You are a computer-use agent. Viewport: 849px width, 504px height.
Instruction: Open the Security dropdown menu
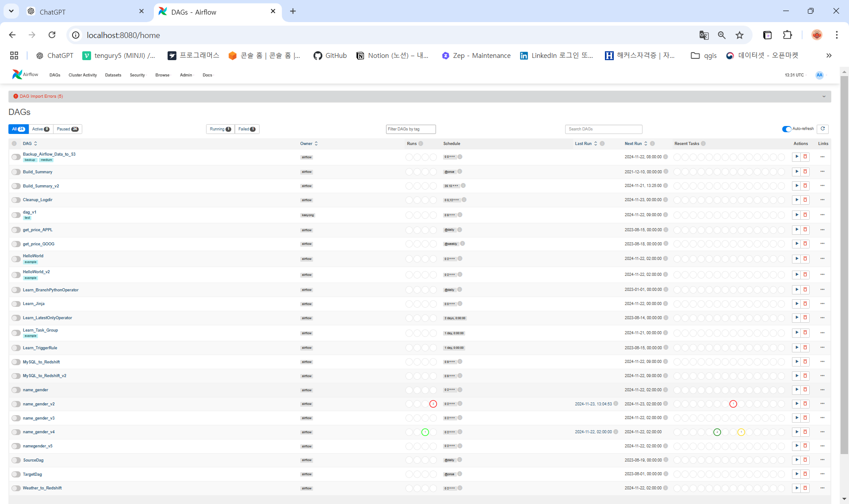(x=138, y=75)
